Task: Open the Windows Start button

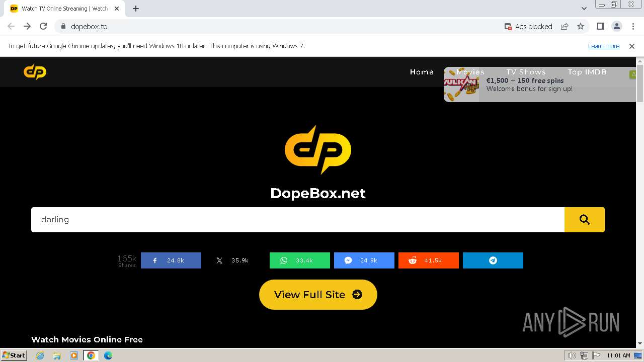Action: (14, 355)
